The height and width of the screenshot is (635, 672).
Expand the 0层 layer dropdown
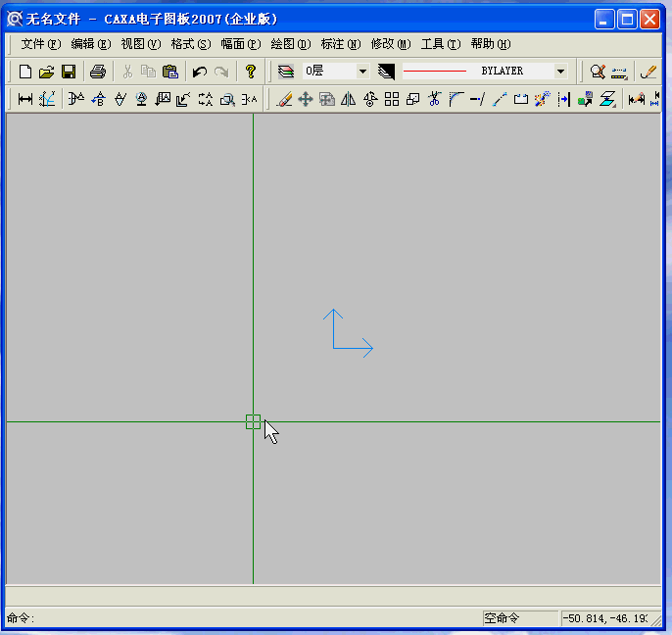click(362, 72)
